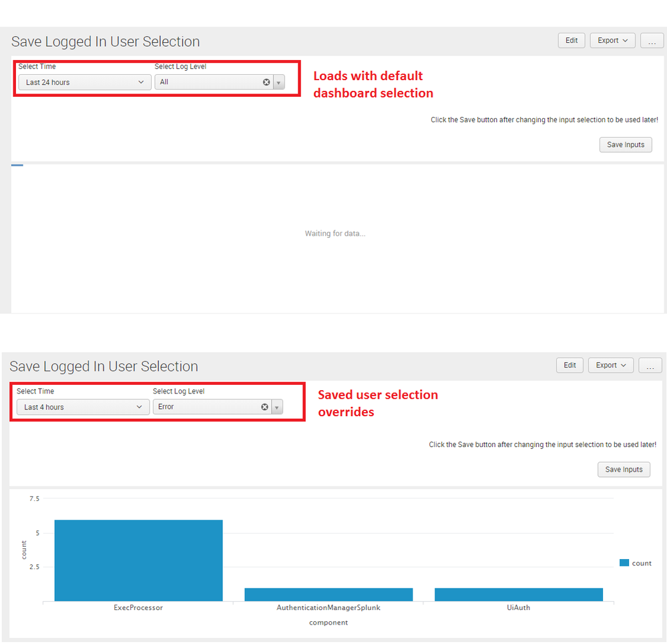
Task: Open the "..." more options in upper dashboard
Action: 652,41
